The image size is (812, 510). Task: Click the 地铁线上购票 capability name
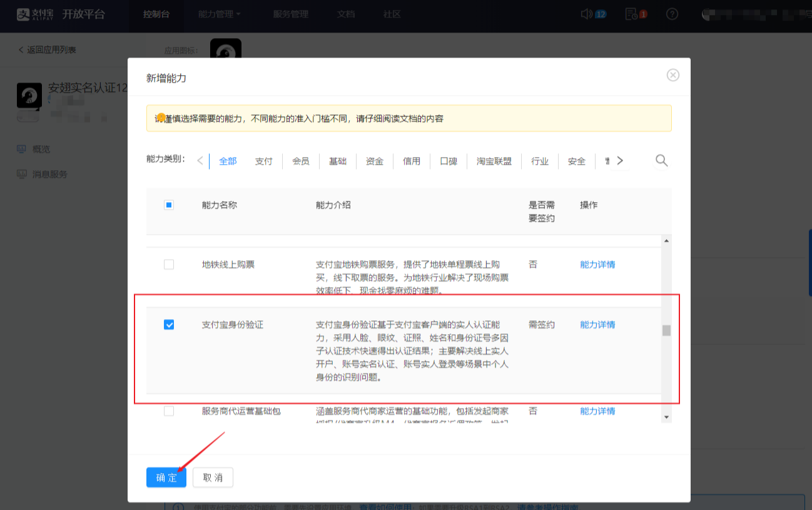228,265
